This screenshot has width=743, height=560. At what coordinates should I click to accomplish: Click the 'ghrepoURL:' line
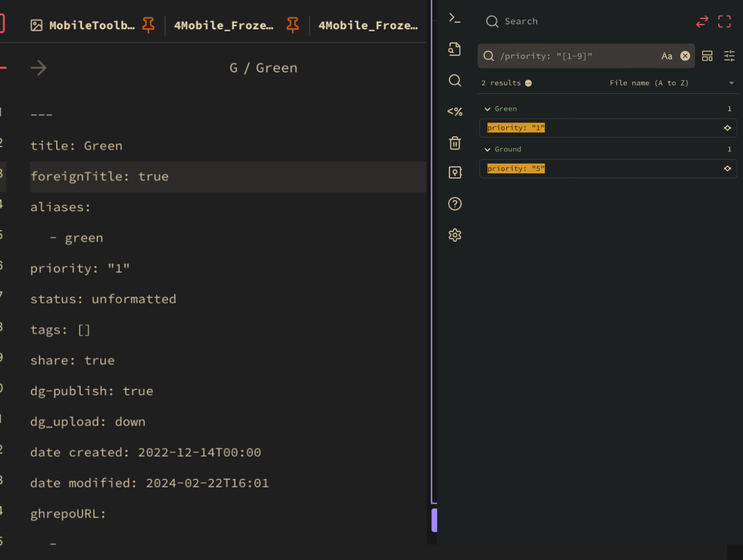tap(68, 514)
